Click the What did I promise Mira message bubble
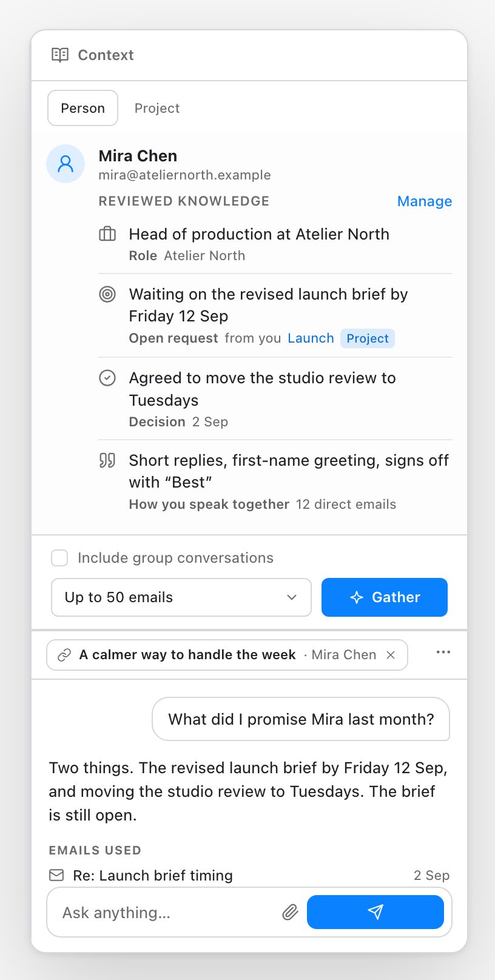Image resolution: width=495 pixels, height=980 pixels. coord(301,719)
